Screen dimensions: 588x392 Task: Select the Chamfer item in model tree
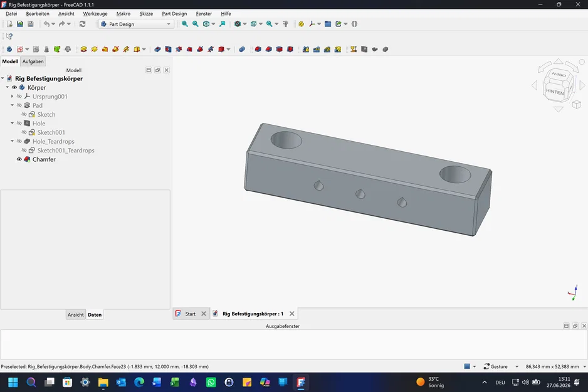coord(44,159)
